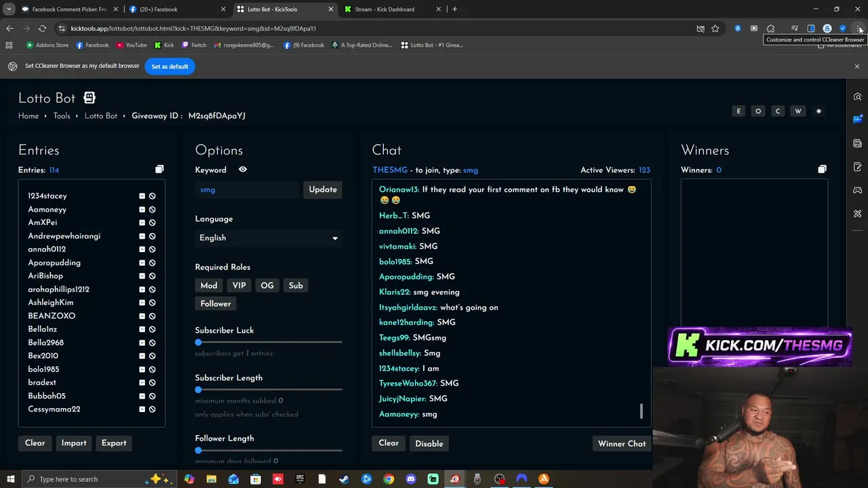Adjust the Subscriber Luck slider
This screenshot has width=868, height=488.
269,342
